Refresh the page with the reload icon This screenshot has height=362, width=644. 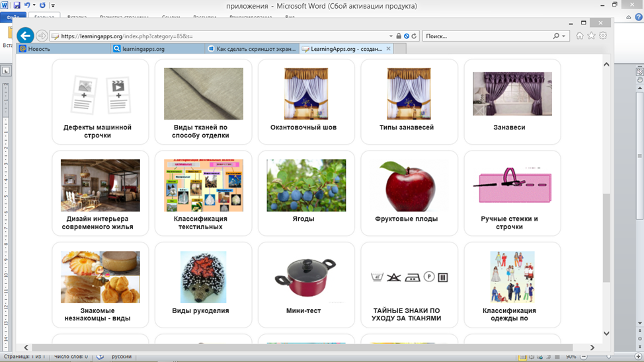414,36
